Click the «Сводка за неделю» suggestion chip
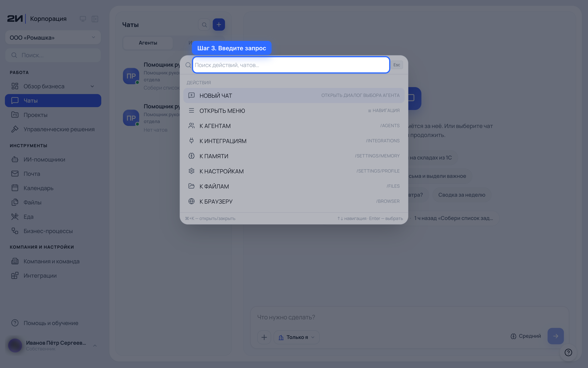 (462, 195)
